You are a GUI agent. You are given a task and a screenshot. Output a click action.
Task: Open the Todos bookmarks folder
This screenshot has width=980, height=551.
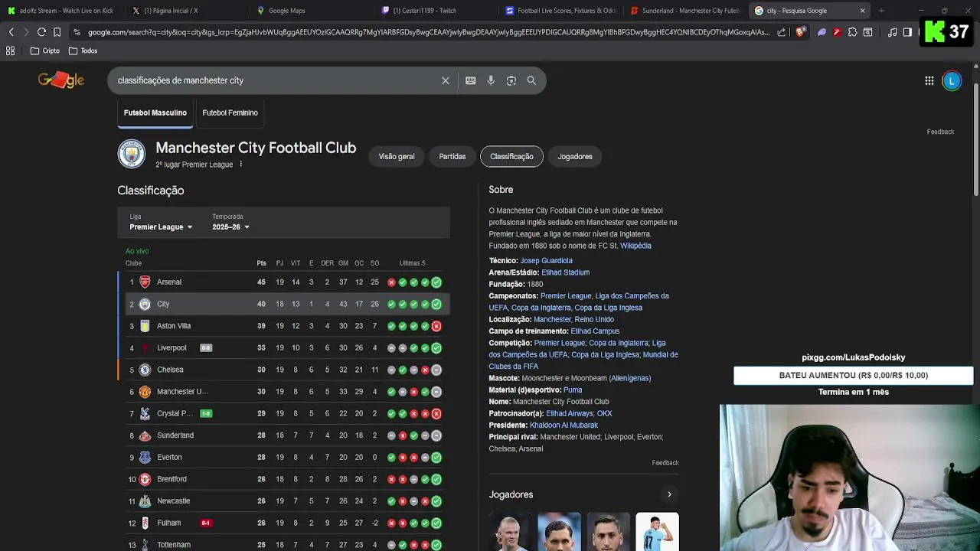click(x=83, y=51)
